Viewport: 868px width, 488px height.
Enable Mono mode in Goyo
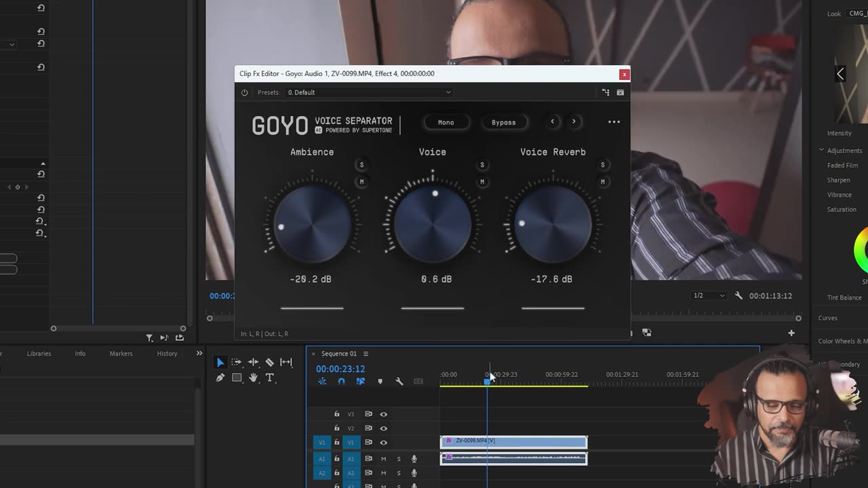click(x=446, y=122)
